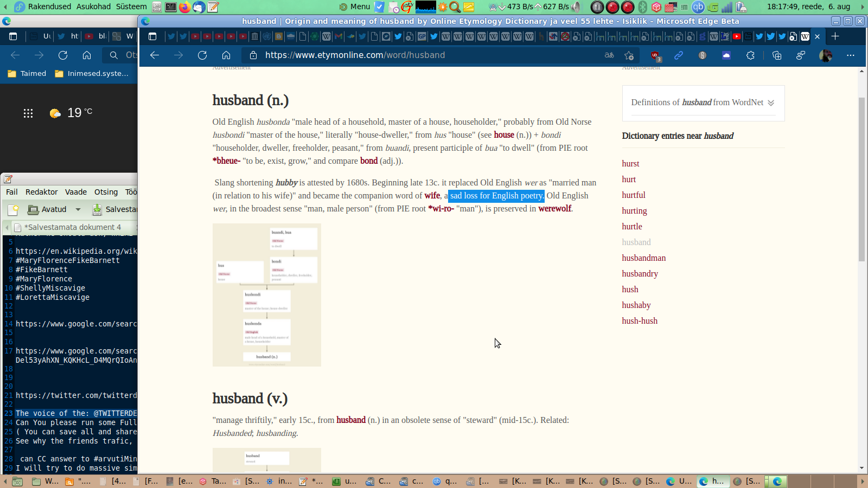Image resolution: width=868 pixels, height=488 pixels.
Task: Open the Edge user profile avatar
Action: (826, 55)
